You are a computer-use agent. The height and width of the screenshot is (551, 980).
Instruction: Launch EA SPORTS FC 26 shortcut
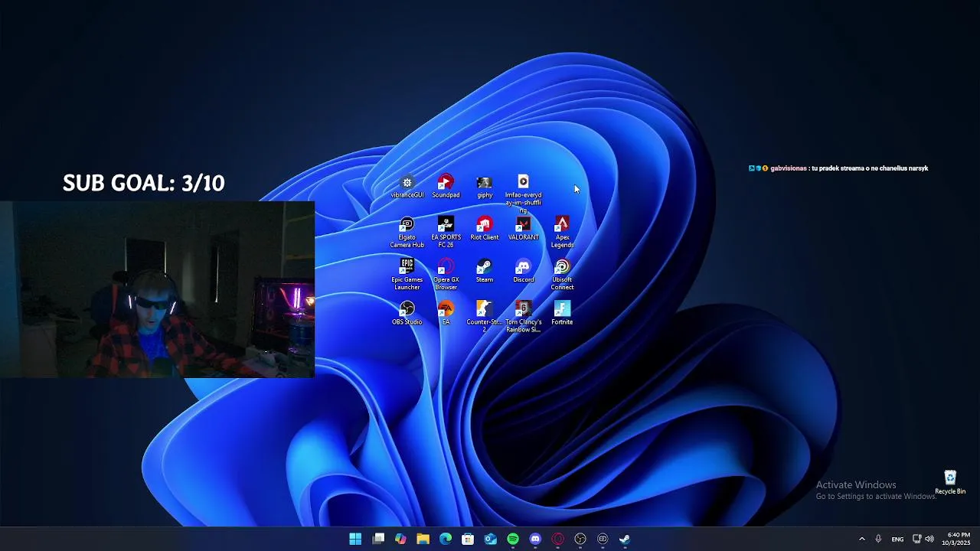click(446, 233)
